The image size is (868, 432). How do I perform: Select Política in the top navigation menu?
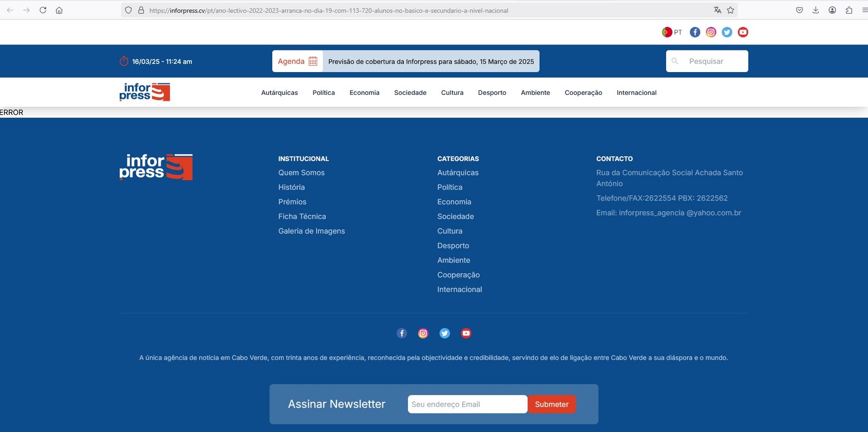(x=323, y=93)
